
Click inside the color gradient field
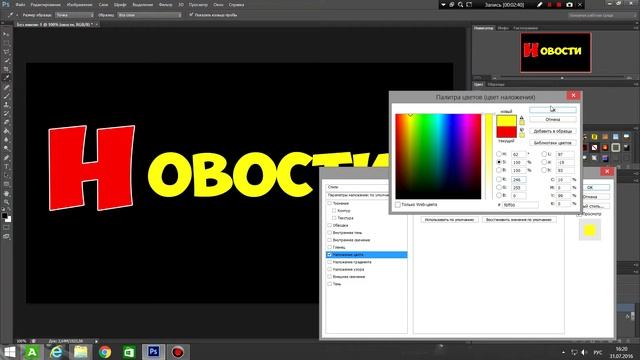(x=438, y=156)
